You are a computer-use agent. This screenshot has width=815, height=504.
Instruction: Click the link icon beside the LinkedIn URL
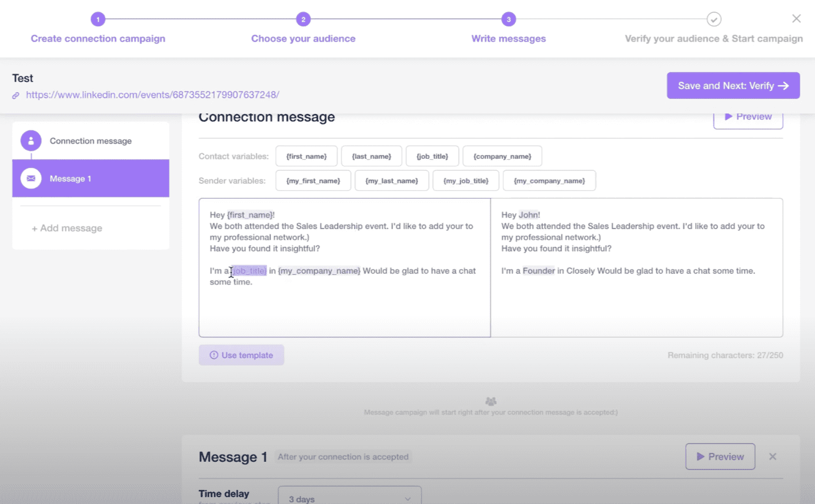tap(16, 95)
